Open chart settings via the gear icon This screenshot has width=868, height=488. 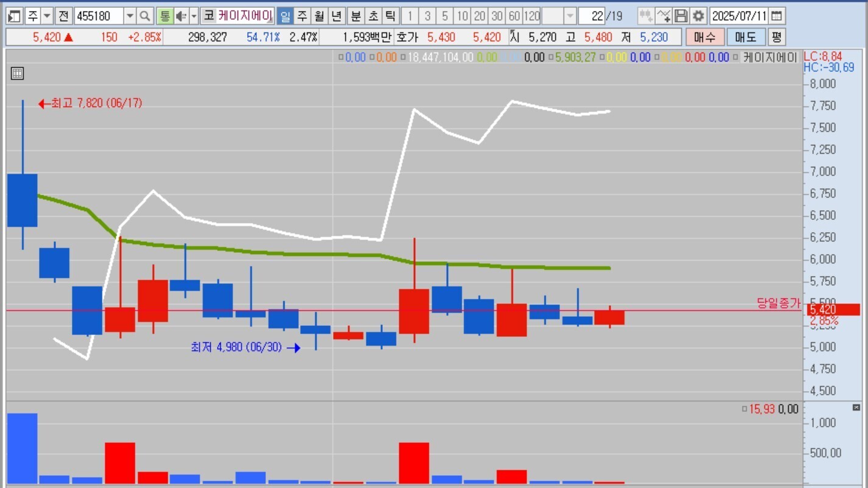[x=699, y=16]
